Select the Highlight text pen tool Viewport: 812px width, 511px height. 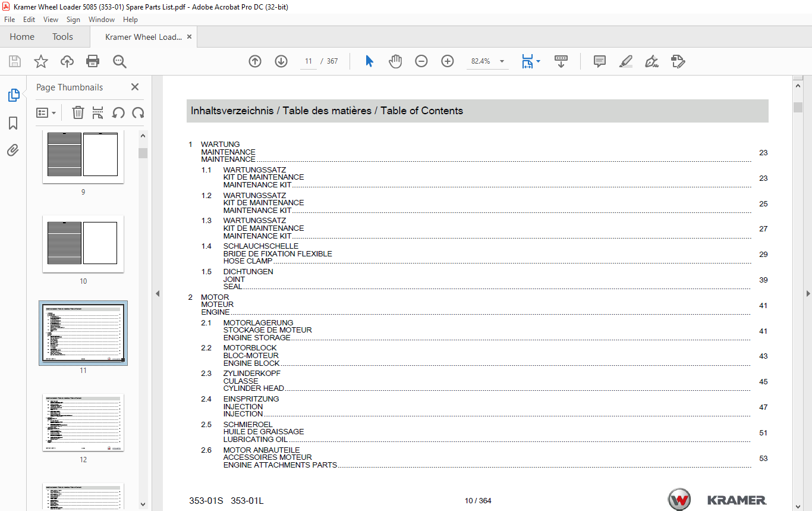point(625,61)
